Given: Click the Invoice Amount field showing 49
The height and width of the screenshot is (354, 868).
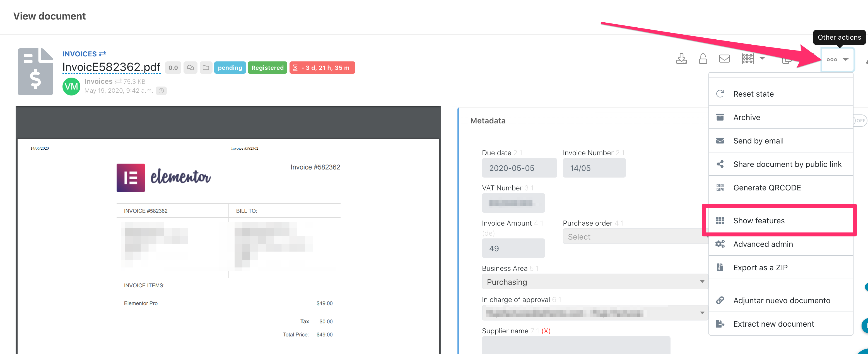Looking at the screenshot, I should pyautogui.click(x=513, y=248).
